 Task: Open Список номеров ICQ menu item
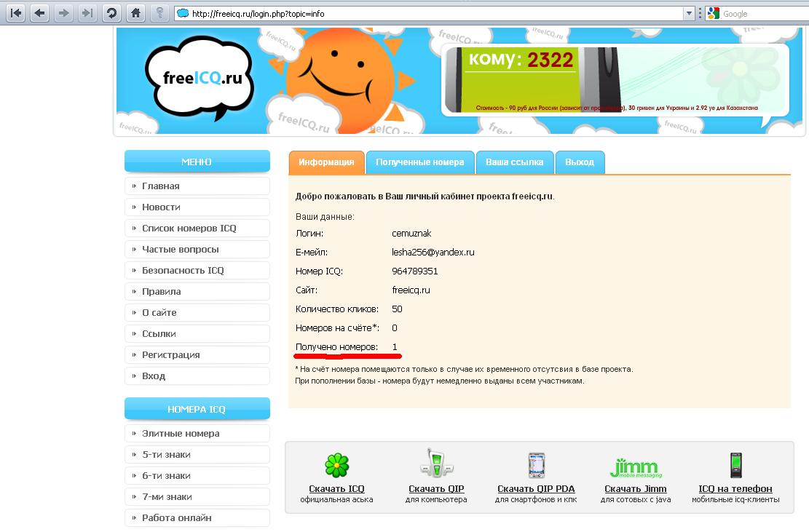coord(197,229)
